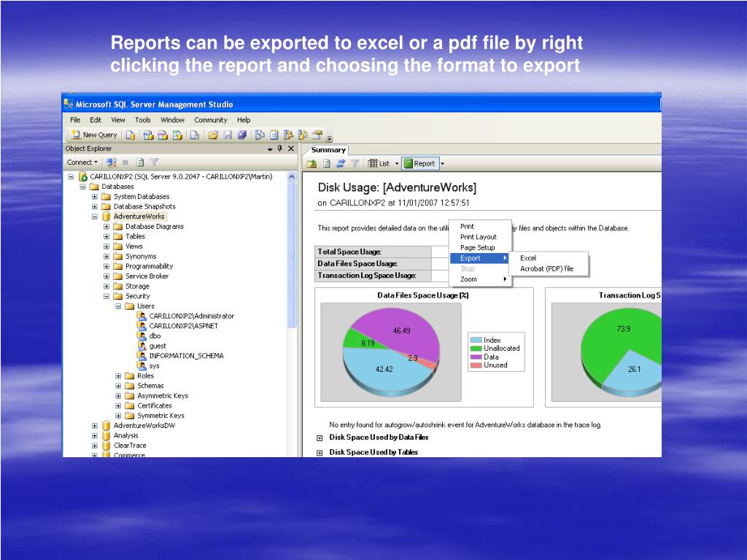Click the Object Explorer toolbar icon
Screen dimensions: 747x560
pyautogui.click(x=288, y=135)
